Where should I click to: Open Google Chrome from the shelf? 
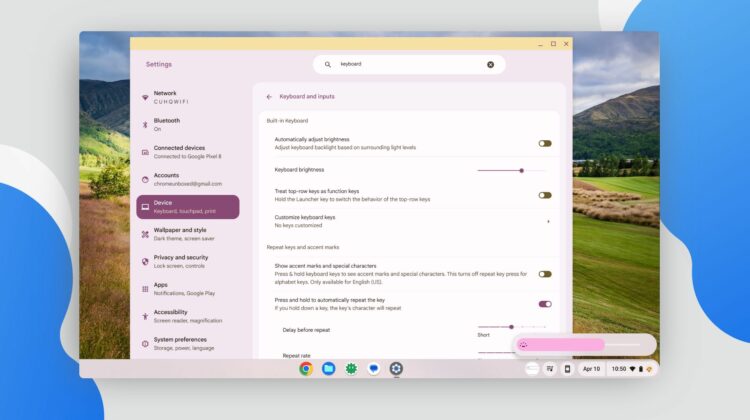pyautogui.click(x=306, y=369)
